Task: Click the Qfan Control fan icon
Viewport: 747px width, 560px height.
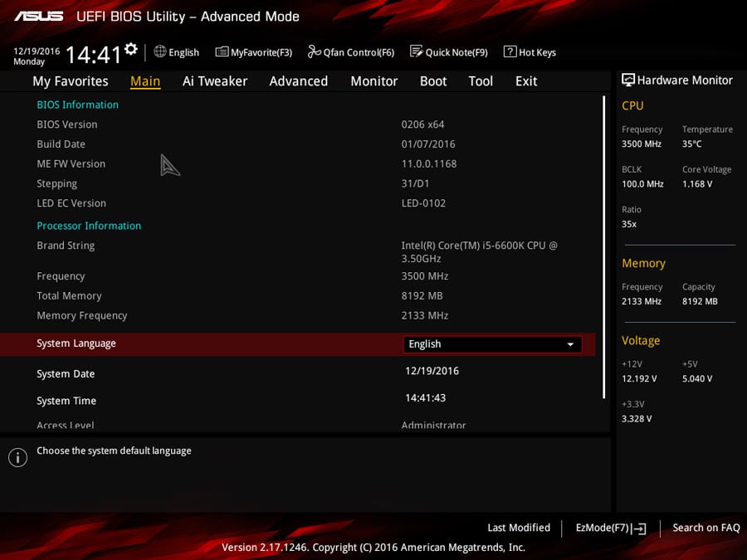Action: 314,51
